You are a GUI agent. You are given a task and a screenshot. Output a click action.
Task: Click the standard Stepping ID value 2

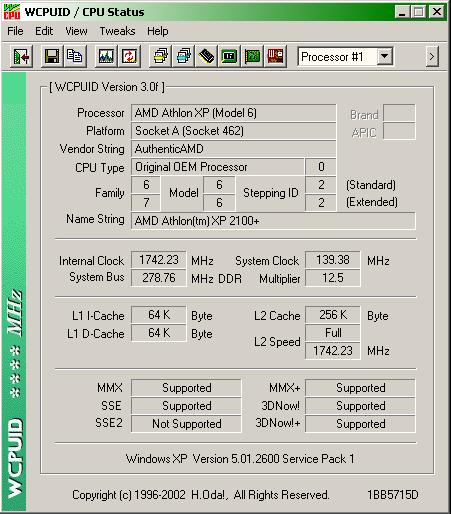[x=321, y=185]
